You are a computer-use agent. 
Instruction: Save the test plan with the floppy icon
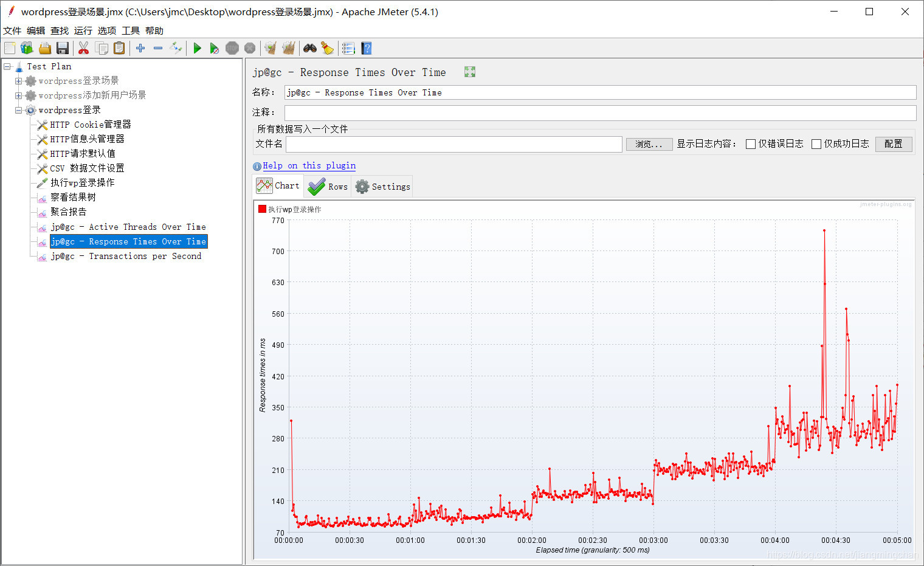pyautogui.click(x=62, y=48)
